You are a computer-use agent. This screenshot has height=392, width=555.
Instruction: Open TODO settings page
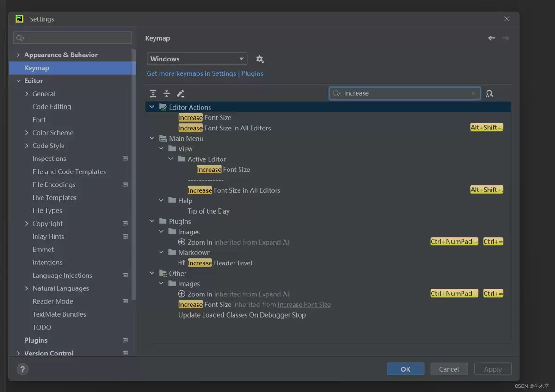[x=42, y=327]
